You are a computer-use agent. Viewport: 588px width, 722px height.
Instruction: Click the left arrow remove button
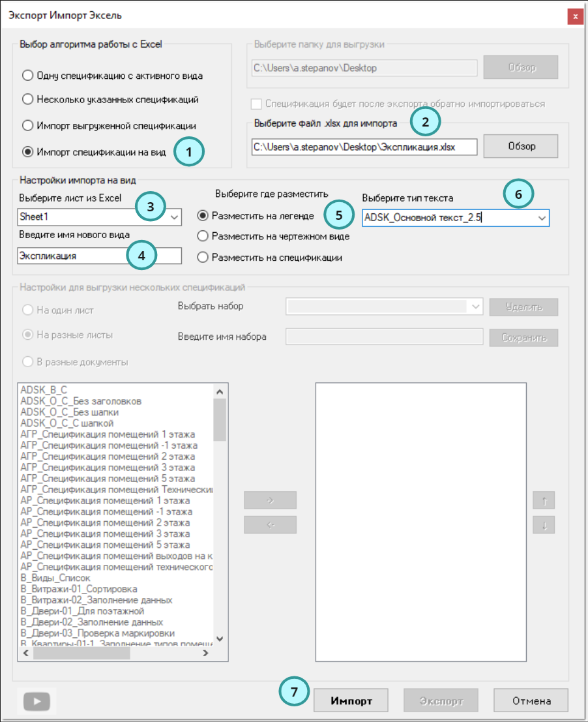click(270, 524)
